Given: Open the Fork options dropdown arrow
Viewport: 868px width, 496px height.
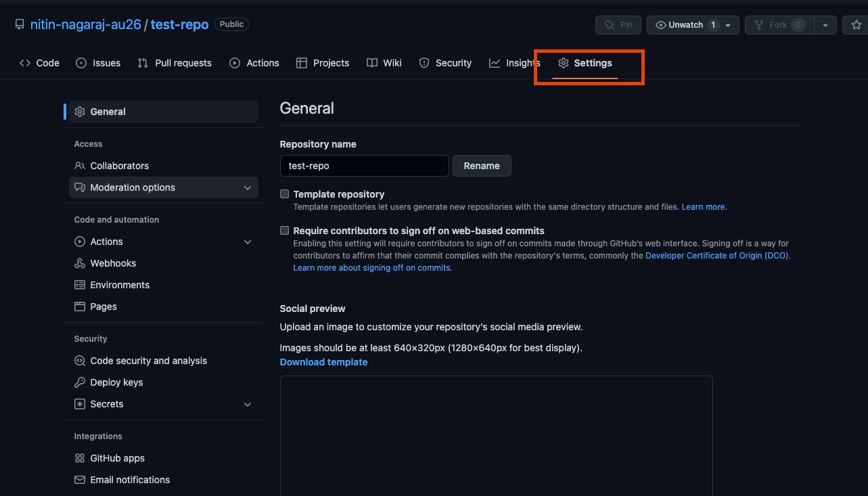Looking at the screenshot, I should [825, 25].
